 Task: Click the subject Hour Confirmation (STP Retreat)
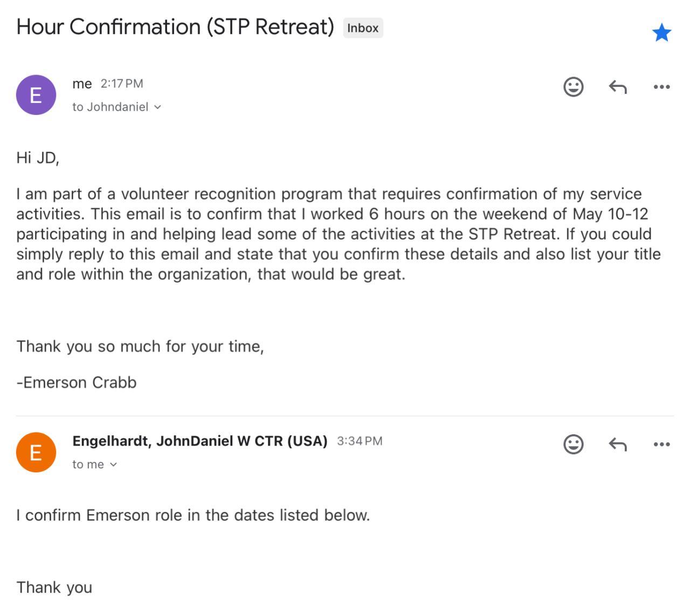(x=175, y=27)
